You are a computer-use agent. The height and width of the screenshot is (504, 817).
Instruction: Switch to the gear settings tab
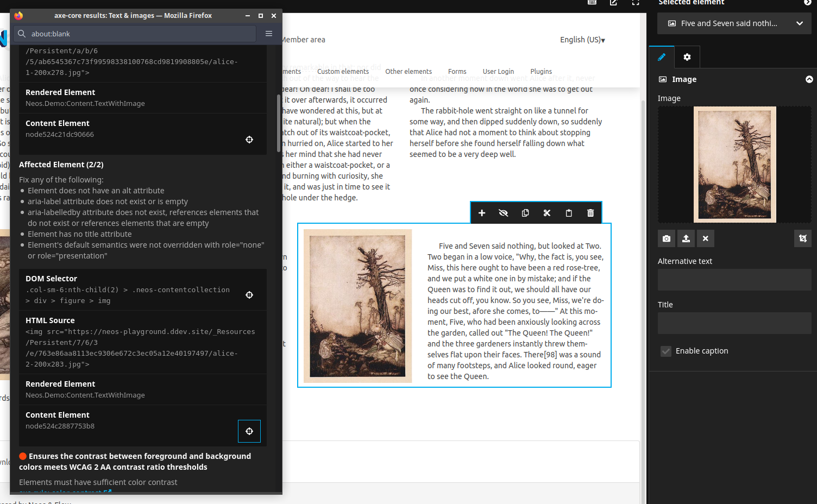[x=687, y=57]
